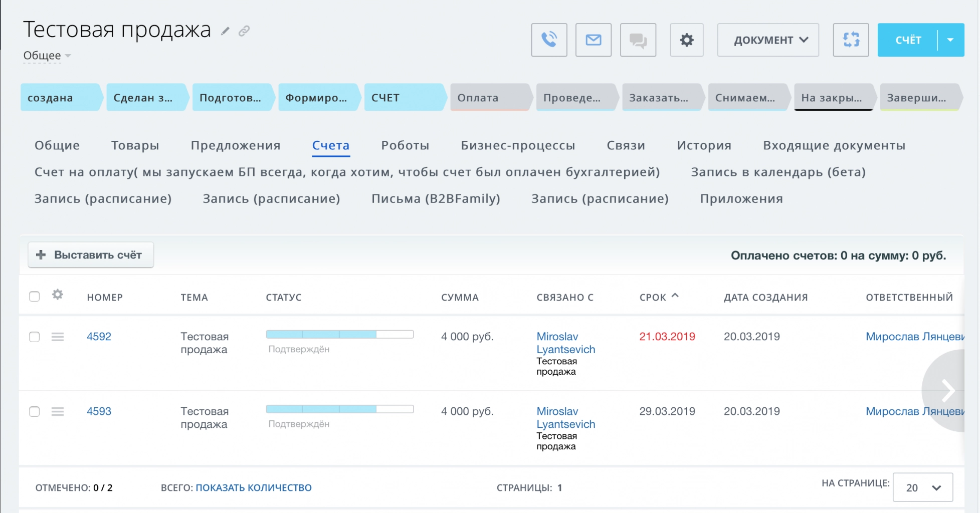980x513 pixels.
Task: Open the email envelope icon
Action: 594,40
